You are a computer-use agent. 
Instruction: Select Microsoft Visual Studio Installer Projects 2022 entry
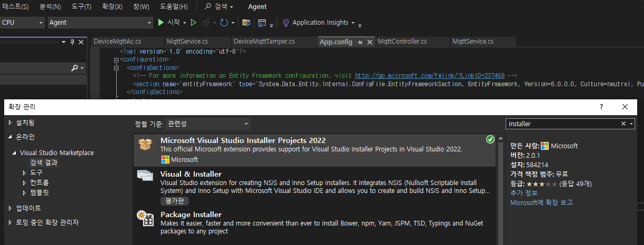click(315, 150)
